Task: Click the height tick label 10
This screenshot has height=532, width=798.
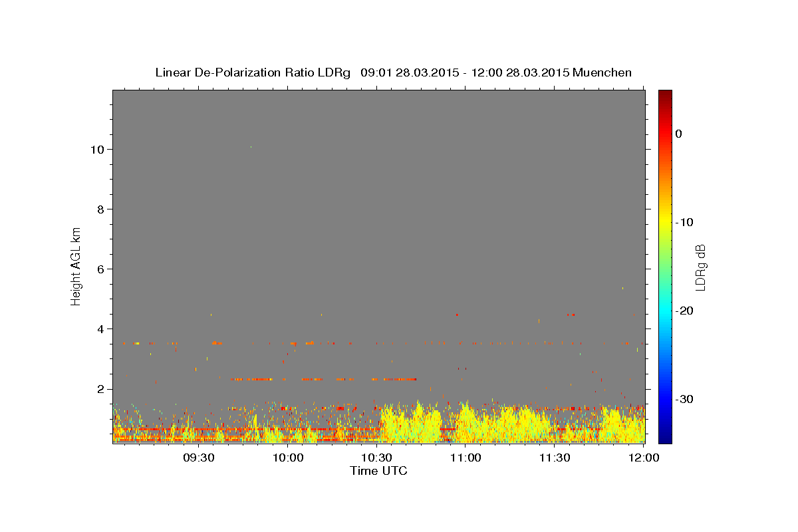Action: (x=96, y=150)
